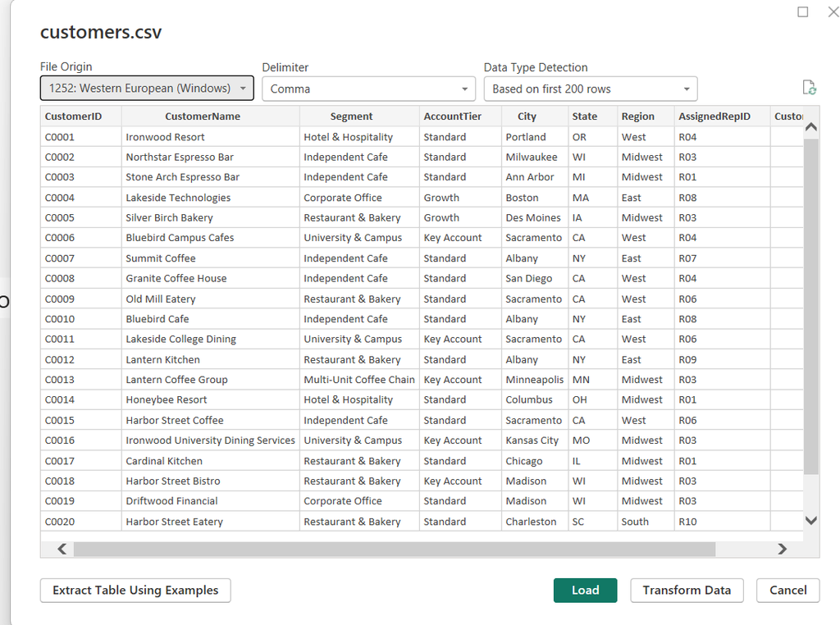Select the Minneapolis city cell

pyautogui.click(x=535, y=380)
